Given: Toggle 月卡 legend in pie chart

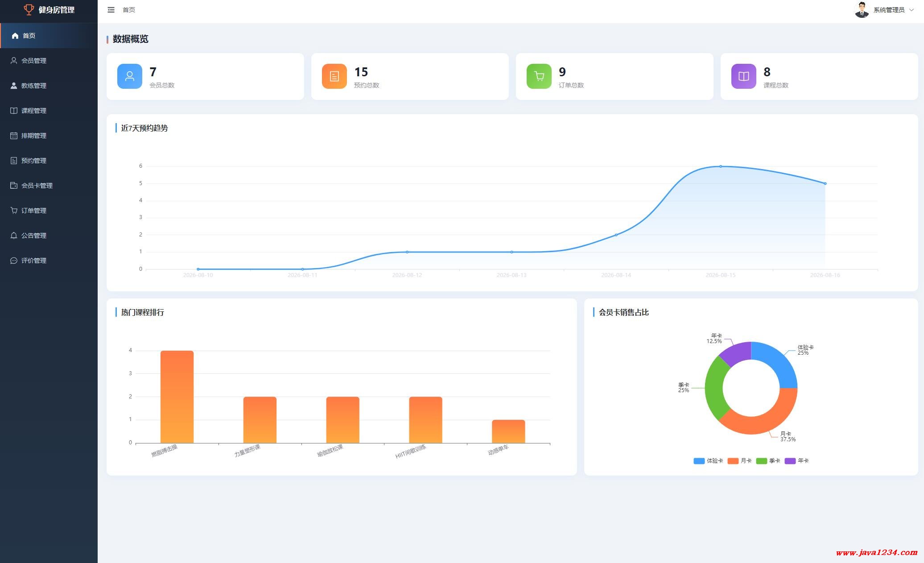Looking at the screenshot, I should (739, 461).
